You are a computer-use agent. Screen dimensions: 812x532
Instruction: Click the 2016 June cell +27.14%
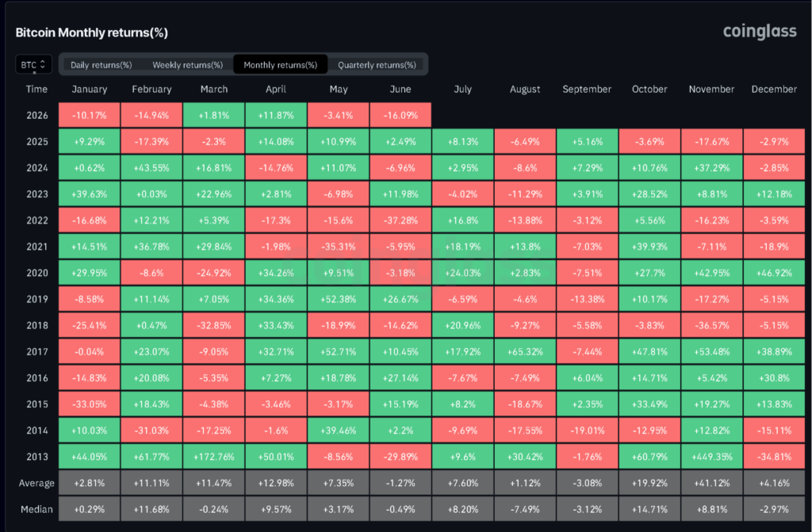point(400,377)
